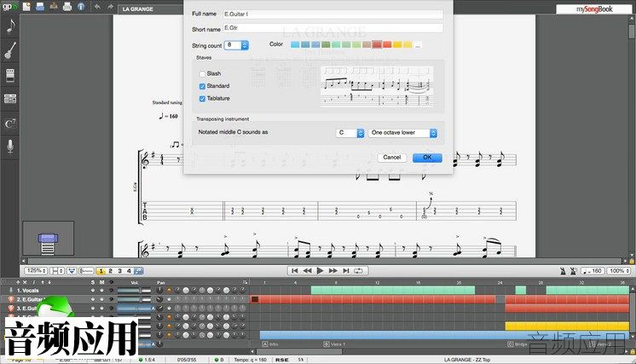This screenshot has width=636, height=364.
Task: Click the Full name input field
Action: point(332,14)
